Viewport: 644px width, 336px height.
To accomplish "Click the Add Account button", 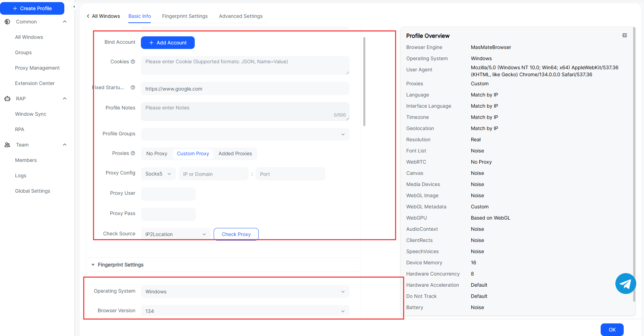I will tap(168, 43).
